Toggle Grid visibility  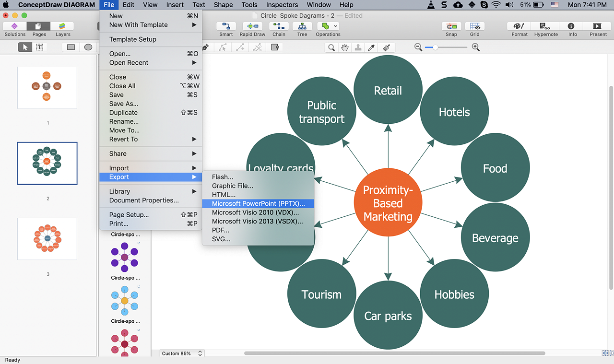pos(474,26)
